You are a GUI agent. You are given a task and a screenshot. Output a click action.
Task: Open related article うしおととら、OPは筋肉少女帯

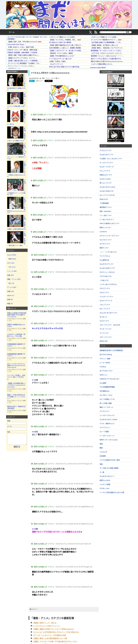tap(50, 635)
